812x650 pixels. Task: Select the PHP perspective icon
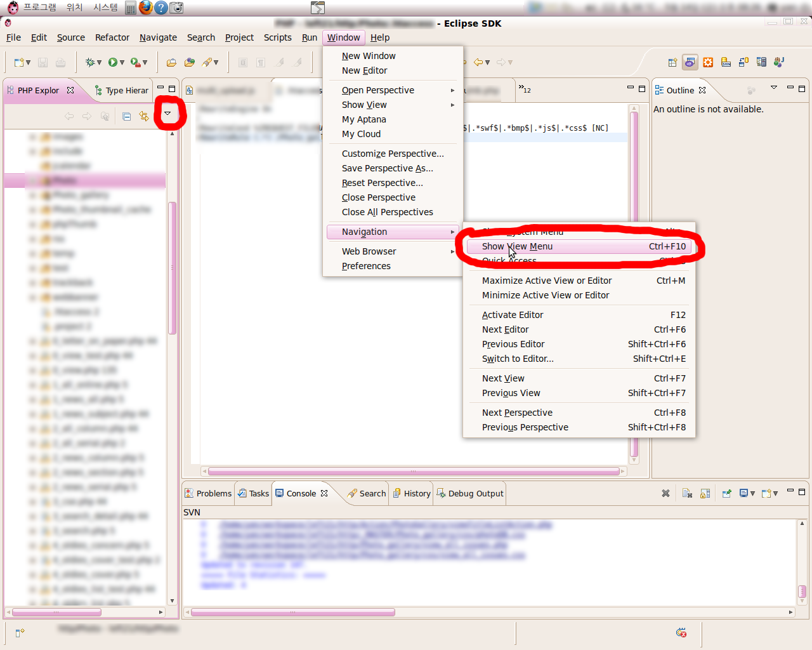coord(690,62)
